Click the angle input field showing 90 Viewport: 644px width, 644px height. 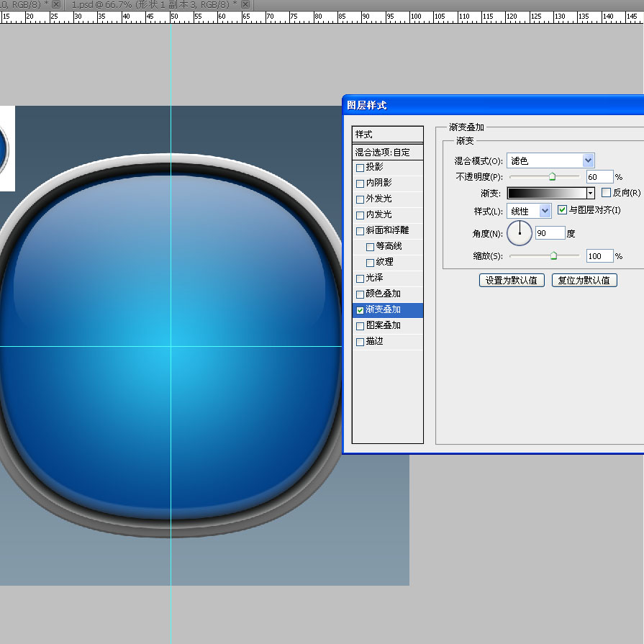point(550,233)
